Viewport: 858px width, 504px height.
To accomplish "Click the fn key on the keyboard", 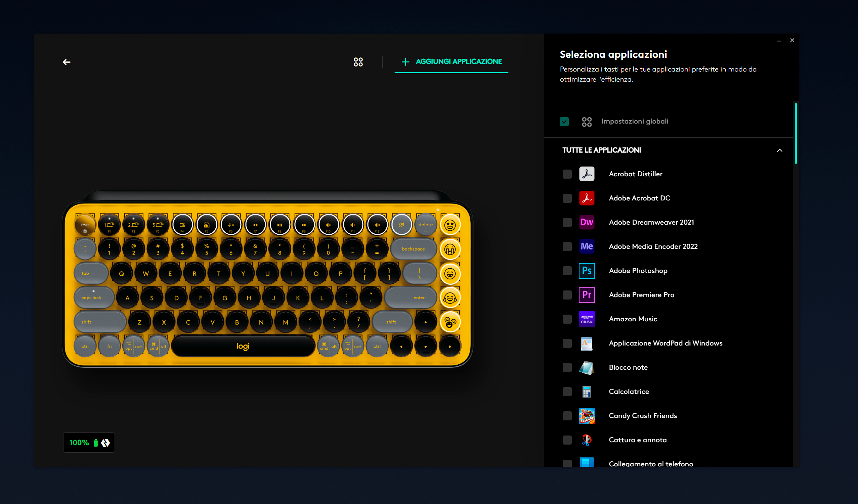I will click(109, 347).
